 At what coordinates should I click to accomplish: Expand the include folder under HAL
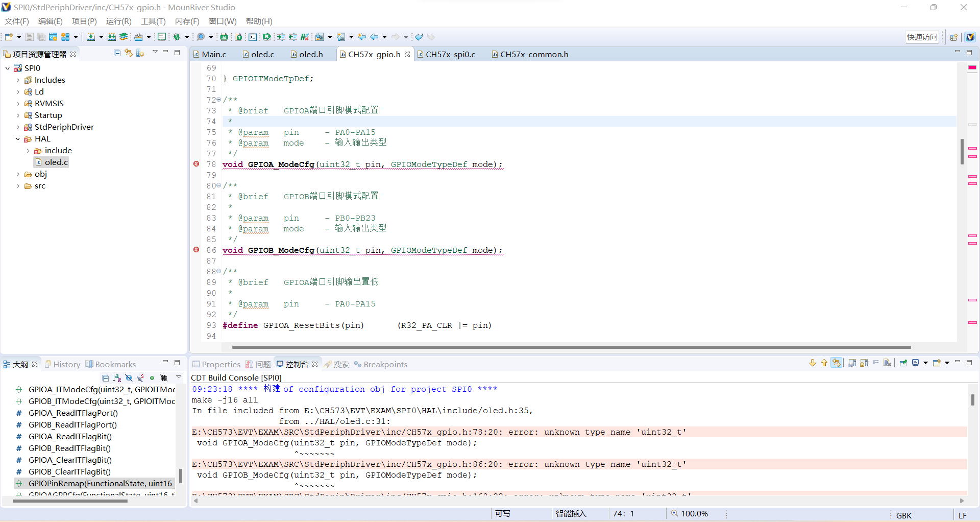pyautogui.click(x=28, y=151)
